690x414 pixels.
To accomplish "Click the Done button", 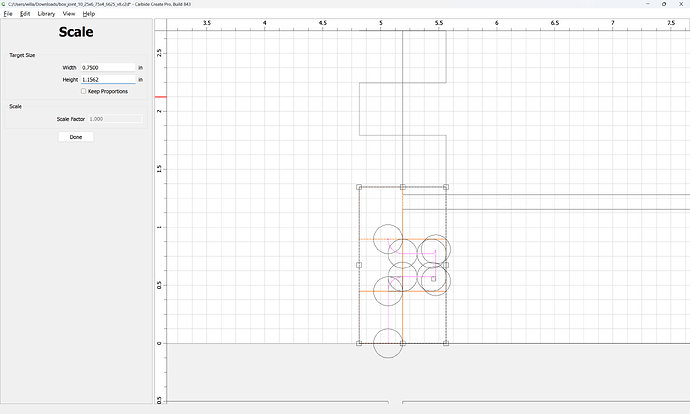I will coord(76,137).
